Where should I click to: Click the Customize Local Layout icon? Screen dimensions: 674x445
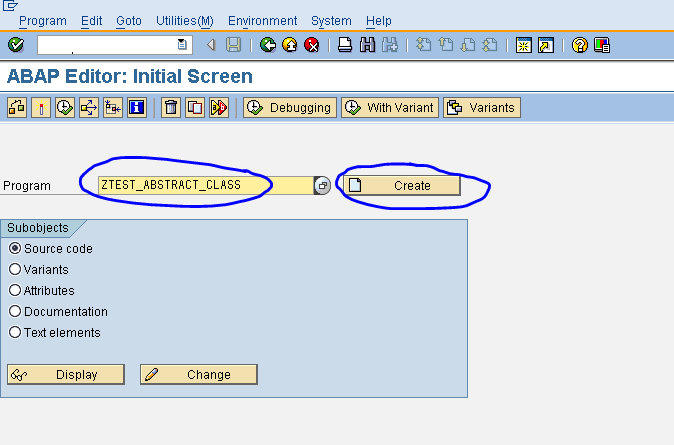(602, 45)
